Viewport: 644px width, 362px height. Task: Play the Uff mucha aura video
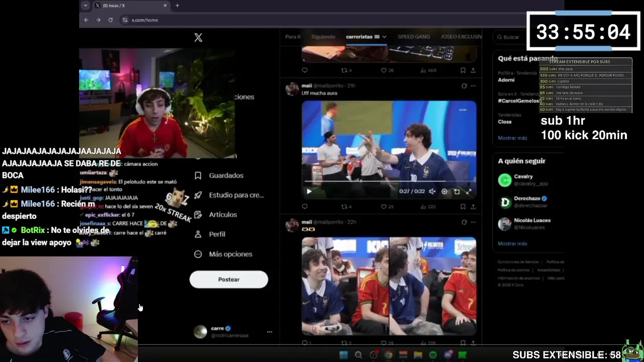(309, 191)
